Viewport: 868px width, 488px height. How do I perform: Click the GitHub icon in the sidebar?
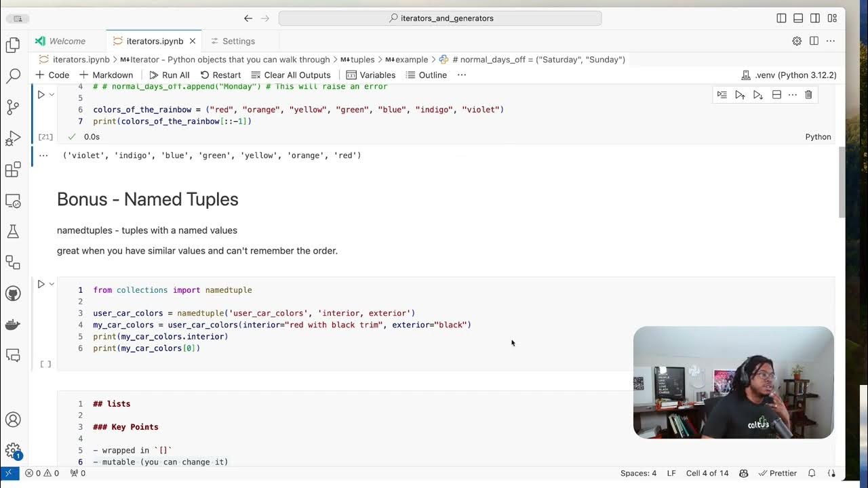click(x=14, y=293)
